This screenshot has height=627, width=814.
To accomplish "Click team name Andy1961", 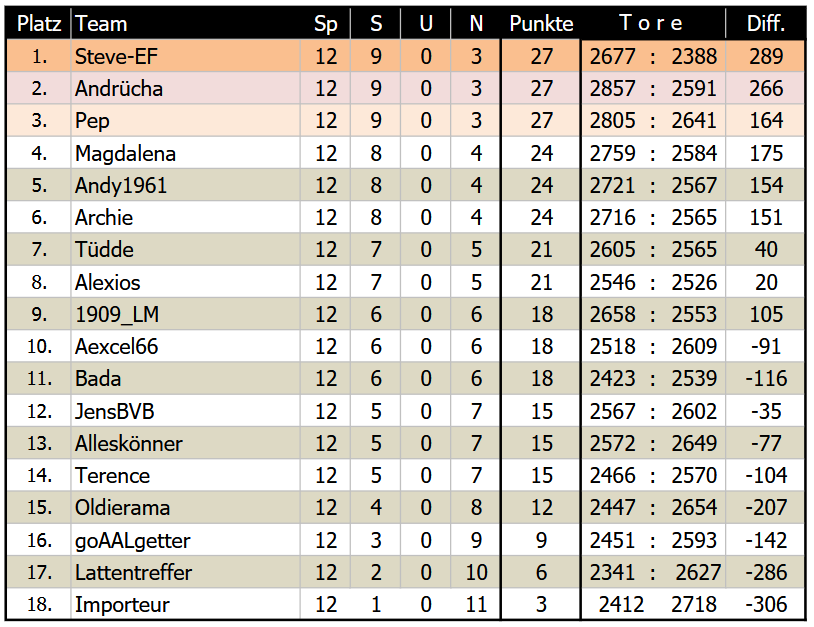I will (121, 186).
